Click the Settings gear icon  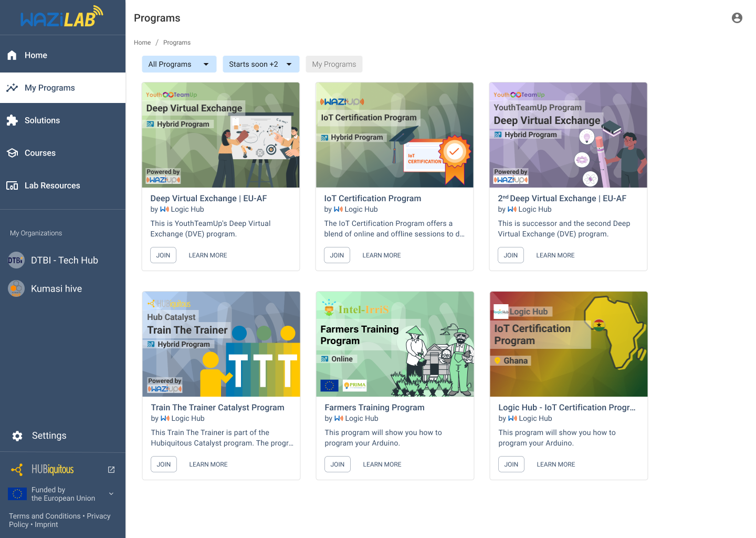click(x=17, y=436)
